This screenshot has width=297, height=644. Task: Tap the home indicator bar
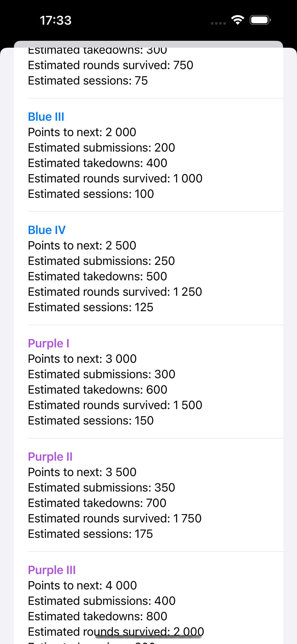[x=148, y=636]
